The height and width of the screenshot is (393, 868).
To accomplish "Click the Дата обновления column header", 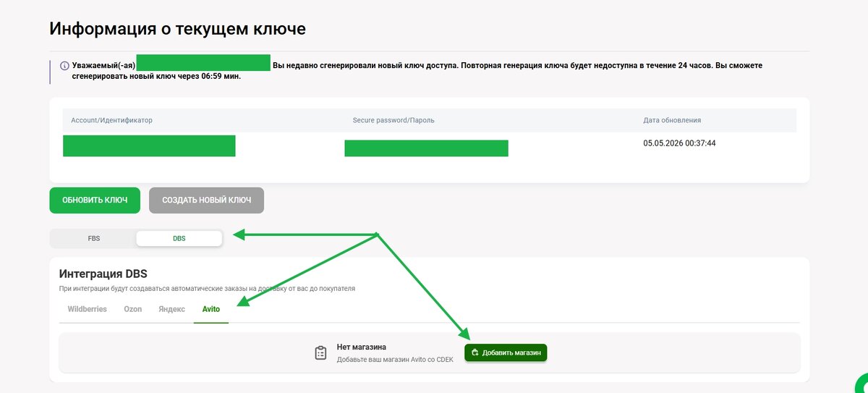I will point(672,120).
